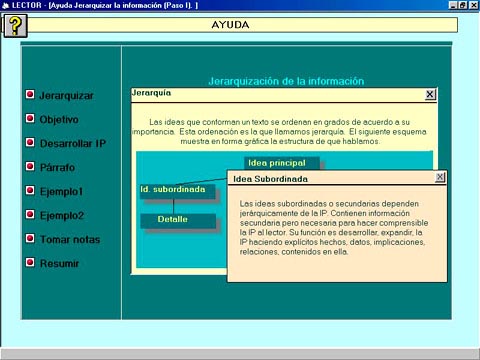This screenshot has width=480, height=360.
Task: Close the Jerarquía panel
Action: coord(430,94)
